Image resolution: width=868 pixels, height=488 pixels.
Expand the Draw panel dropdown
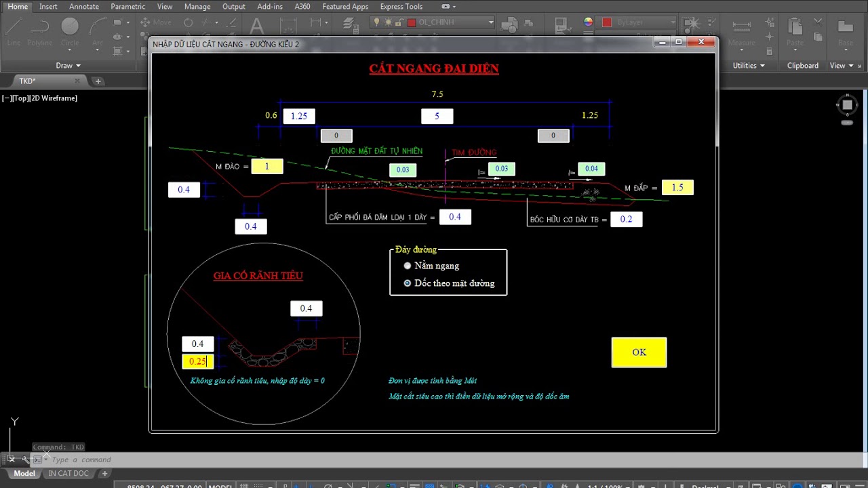pyautogui.click(x=68, y=66)
